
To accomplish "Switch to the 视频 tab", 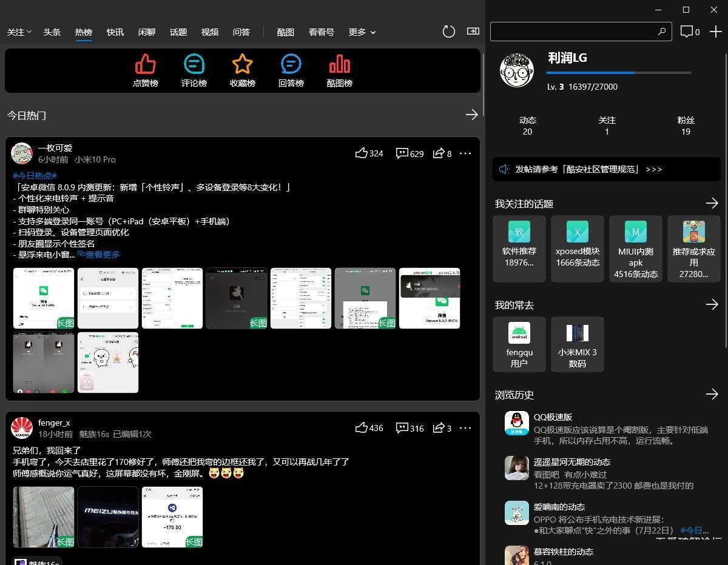I will (209, 32).
